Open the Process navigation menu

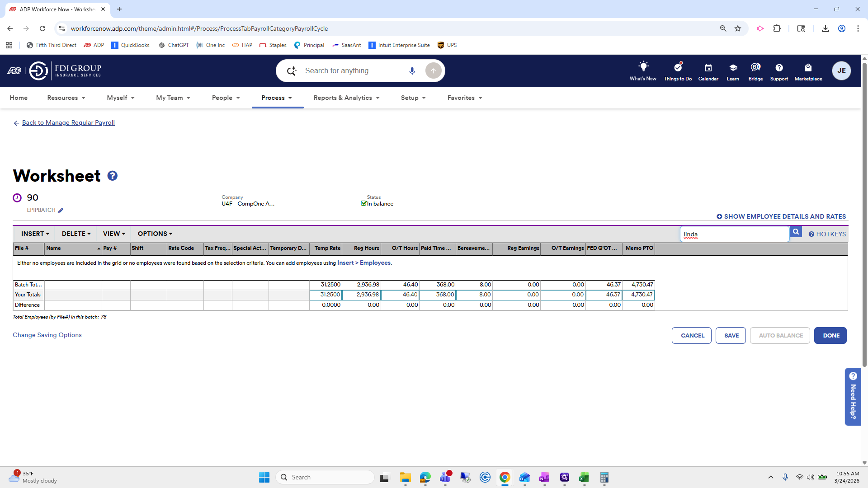(x=277, y=98)
